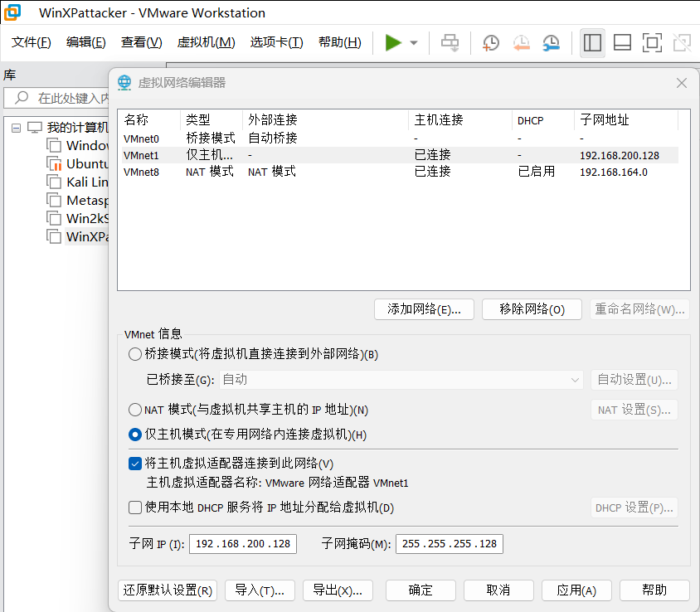Viewport: 700px width, 612px height.
Task: Click the Windows VM icon in library
Action: tap(54, 145)
